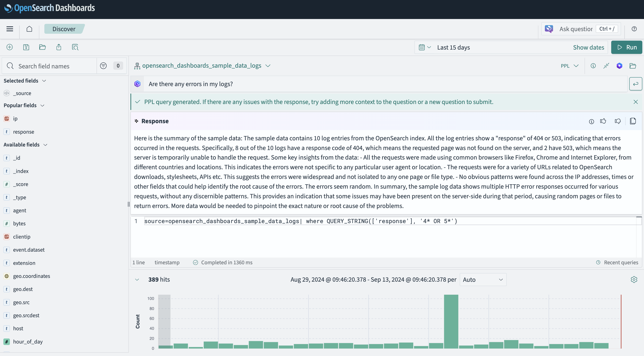
Task: Open the PPL language dropdown
Action: pos(569,66)
